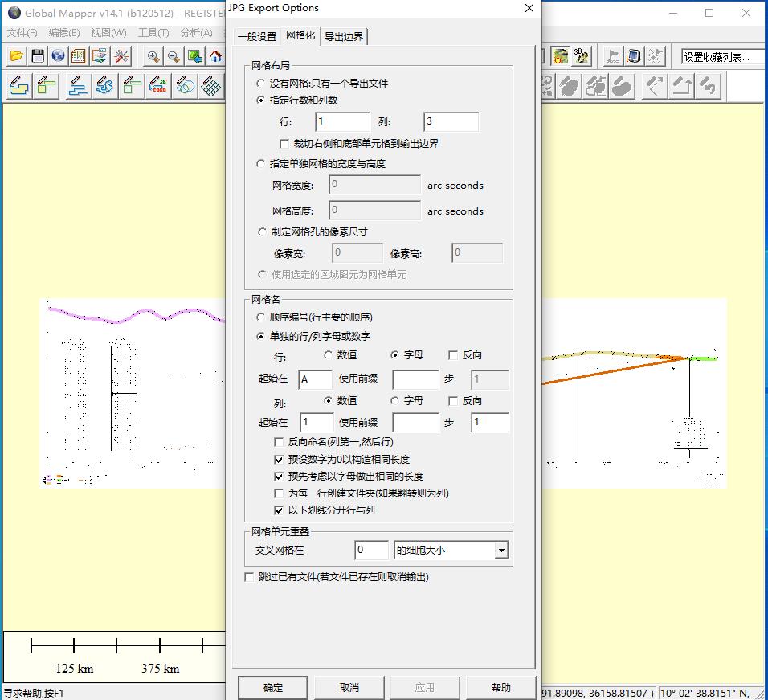Enable the skip existing files checkbox
The height and width of the screenshot is (700, 768).
point(249,577)
